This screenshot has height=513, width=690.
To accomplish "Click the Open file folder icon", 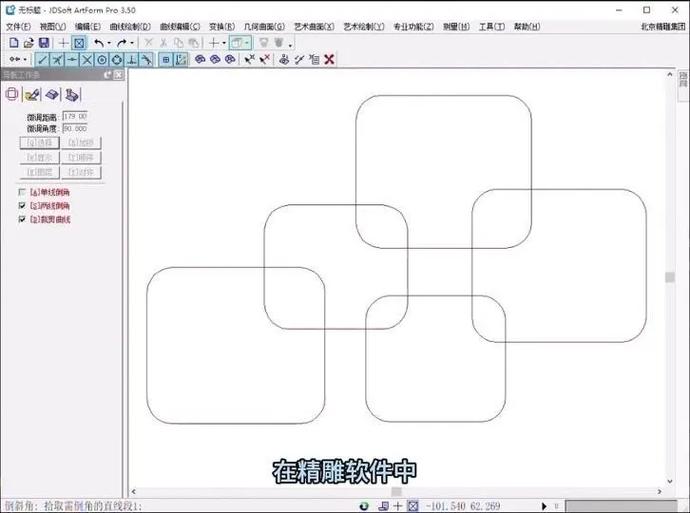I will [x=29, y=43].
